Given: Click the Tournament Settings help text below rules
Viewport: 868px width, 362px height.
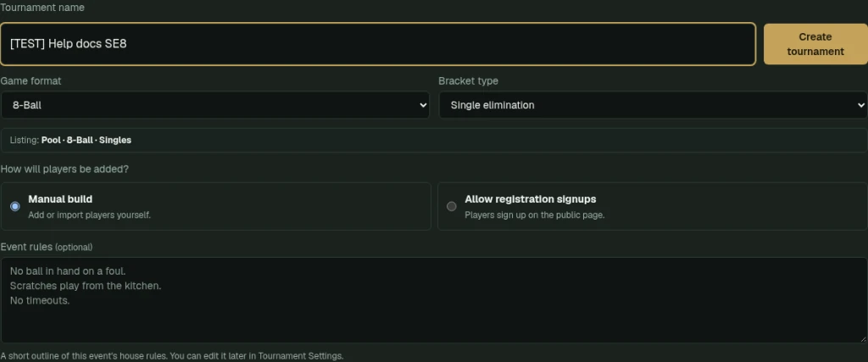Looking at the screenshot, I should (x=171, y=356).
